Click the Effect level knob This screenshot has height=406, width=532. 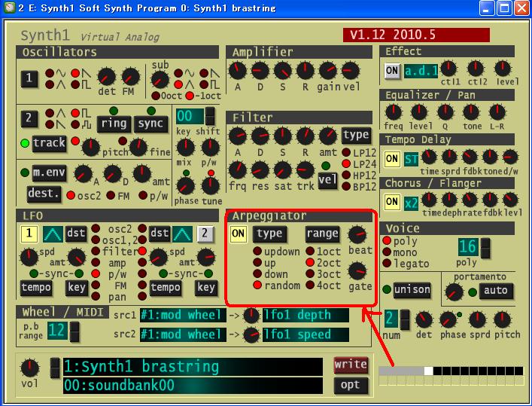(503, 69)
